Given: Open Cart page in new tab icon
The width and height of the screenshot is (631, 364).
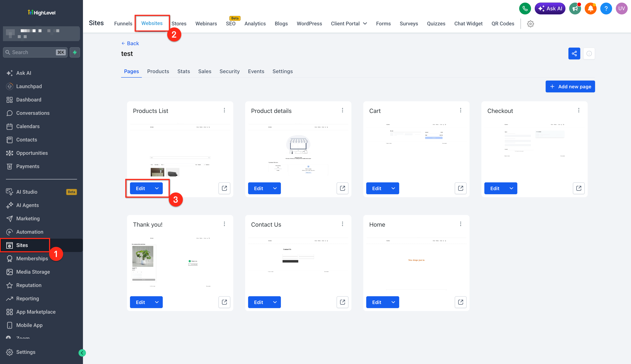Looking at the screenshot, I should [x=460, y=188].
